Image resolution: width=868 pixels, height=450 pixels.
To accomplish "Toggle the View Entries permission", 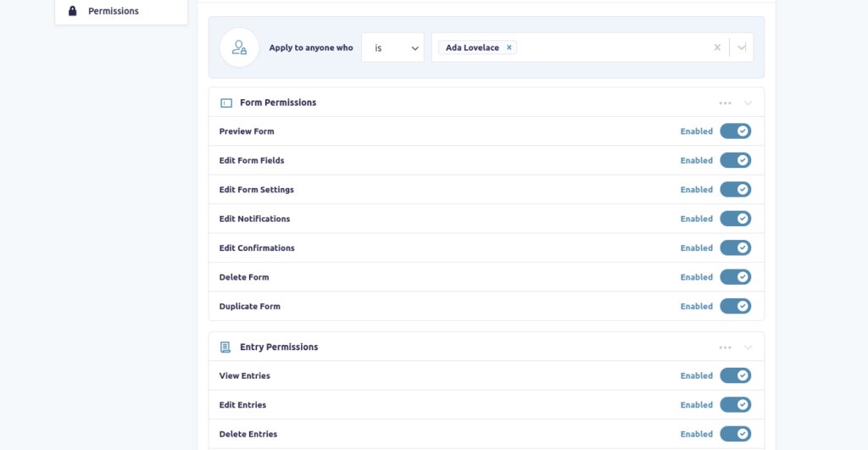I will [x=735, y=375].
